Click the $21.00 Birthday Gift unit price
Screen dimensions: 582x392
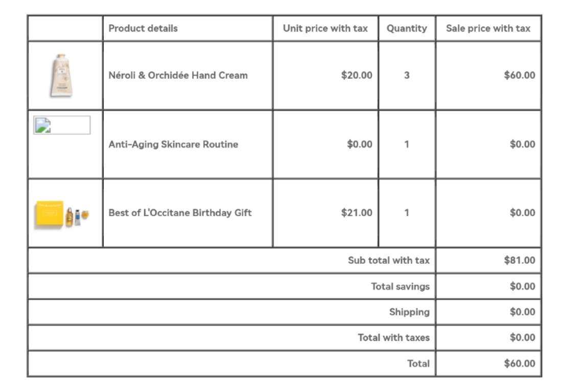(357, 213)
